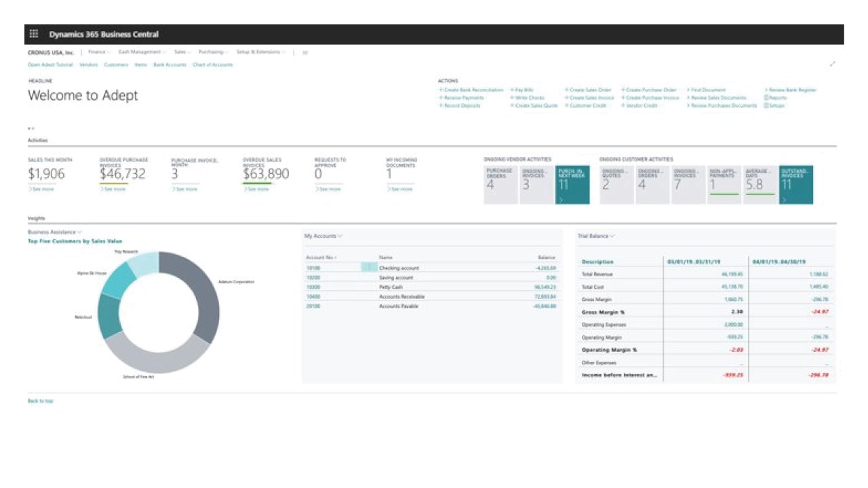Screen dimensions: 868x488
Task: Open the app launcher waffle icon
Action: [x=34, y=34]
